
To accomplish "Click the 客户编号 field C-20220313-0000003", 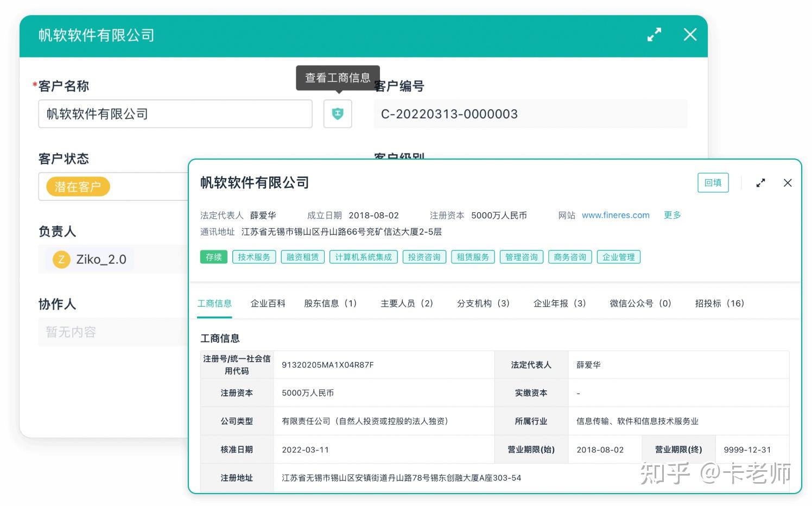I will click(530, 114).
